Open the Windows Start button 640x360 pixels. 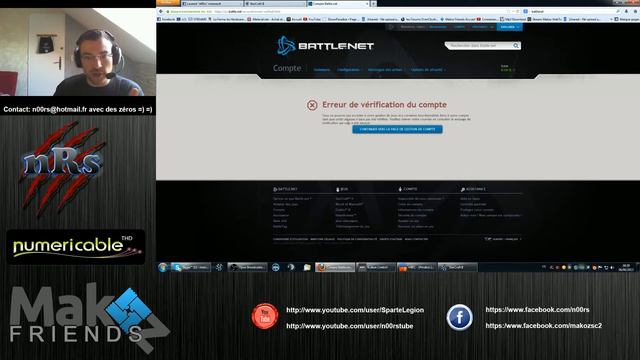163,267
